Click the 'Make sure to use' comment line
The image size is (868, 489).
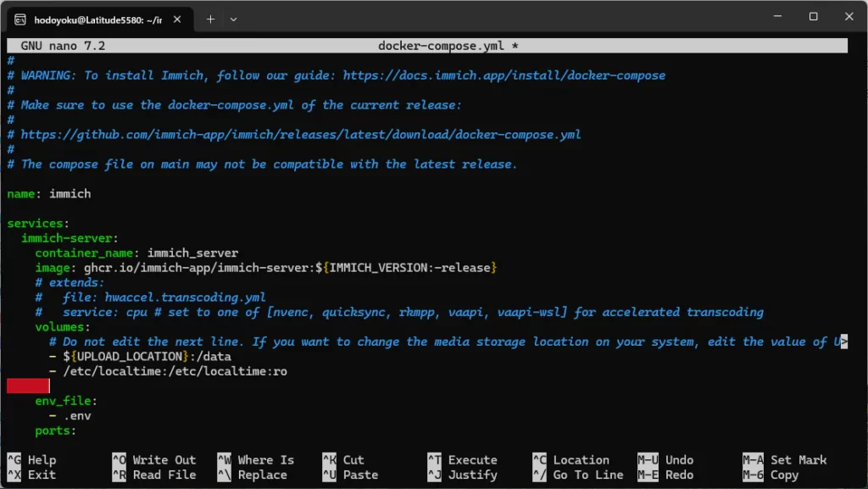pyautogui.click(x=234, y=105)
